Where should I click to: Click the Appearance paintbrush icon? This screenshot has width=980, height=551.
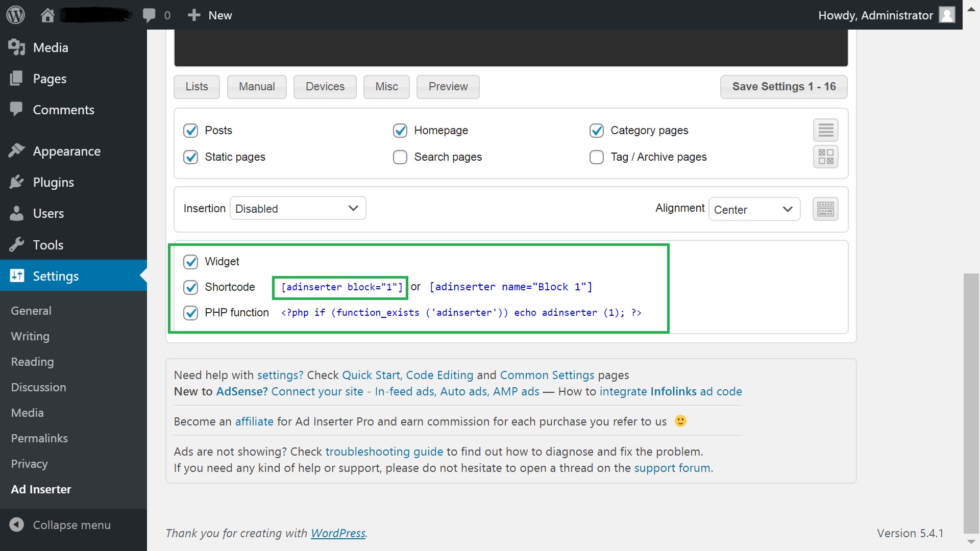(16, 151)
